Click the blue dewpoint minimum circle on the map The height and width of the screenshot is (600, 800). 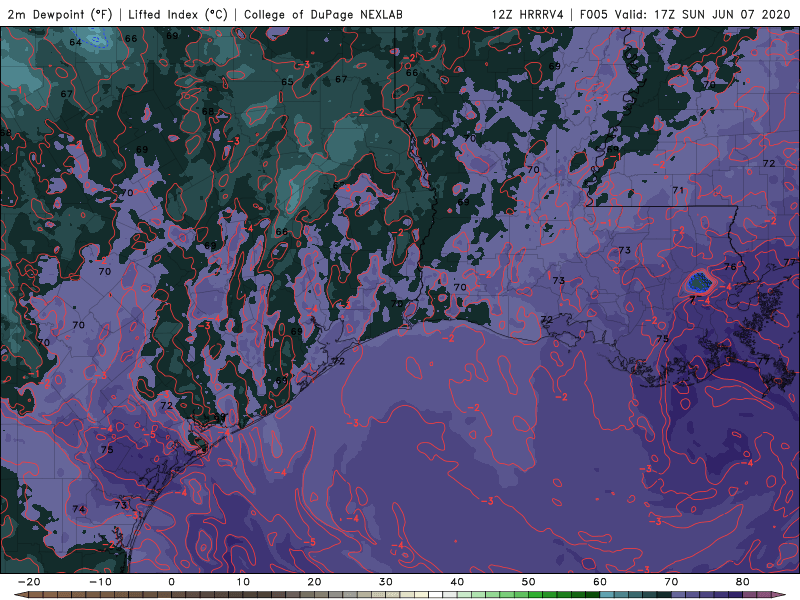(698, 283)
